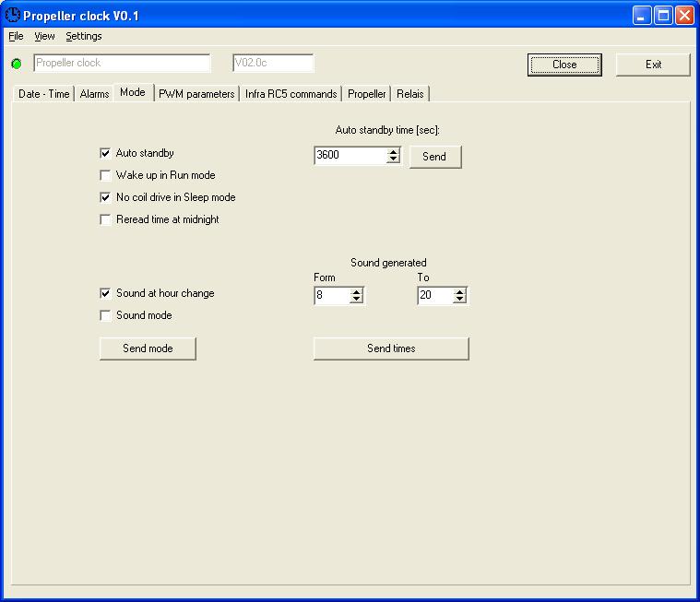Screen dimensions: 700x602
Task: Open the View menu
Action: point(44,36)
